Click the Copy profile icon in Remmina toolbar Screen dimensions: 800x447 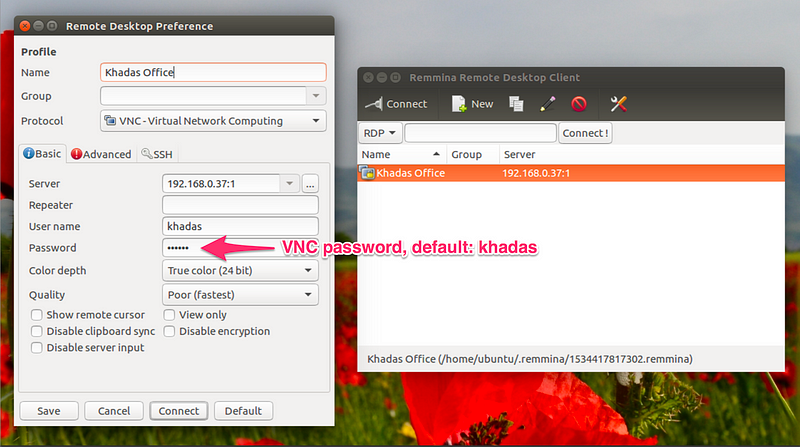click(x=516, y=104)
